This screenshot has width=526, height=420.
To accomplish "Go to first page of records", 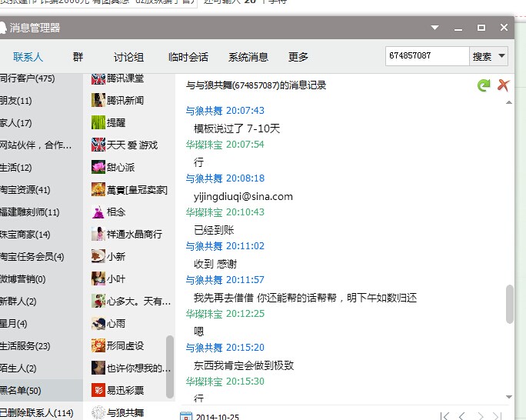I will 444,416.
